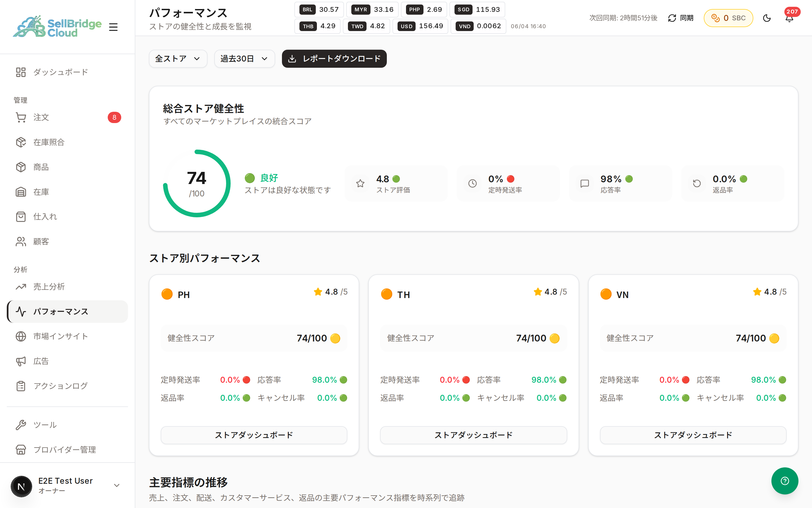Open 広告 advertising page
This screenshot has height=508, width=812.
pyautogui.click(x=67, y=361)
